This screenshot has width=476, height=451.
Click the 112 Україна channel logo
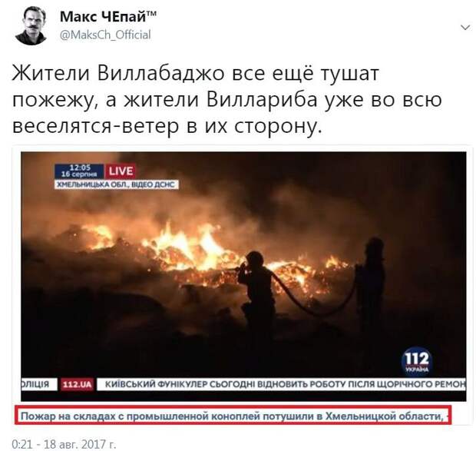tap(416, 361)
